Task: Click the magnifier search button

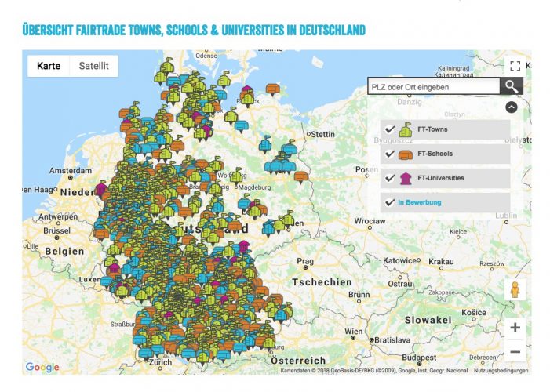Action: 512,86
